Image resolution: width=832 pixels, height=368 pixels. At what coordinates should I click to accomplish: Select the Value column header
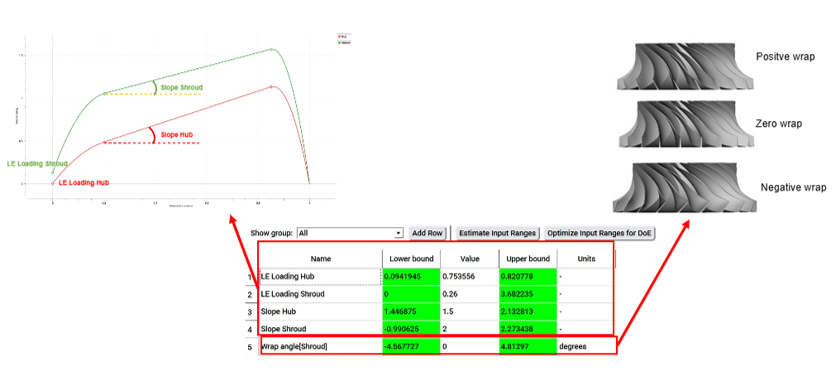point(470,259)
